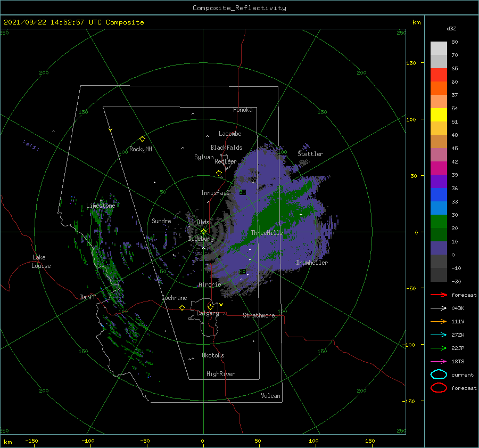The height and width of the screenshot is (448, 479).
Task: Click the red forecast arrow in legend
Action: pyautogui.click(x=439, y=295)
